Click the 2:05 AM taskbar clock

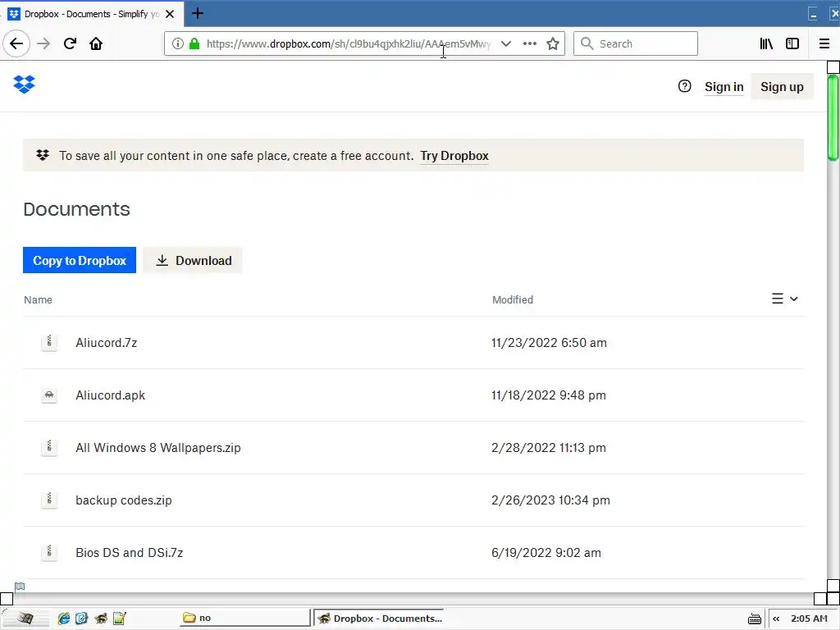click(809, 619)
